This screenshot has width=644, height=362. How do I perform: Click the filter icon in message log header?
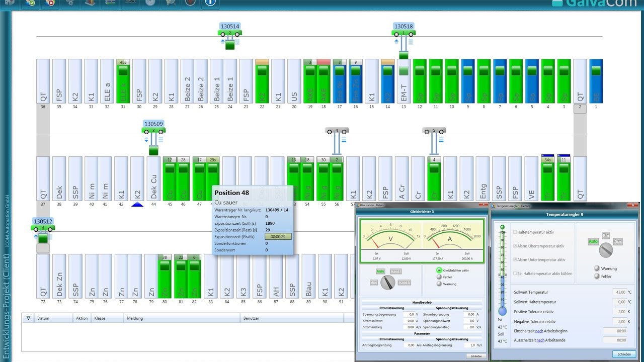coord(28,318)
